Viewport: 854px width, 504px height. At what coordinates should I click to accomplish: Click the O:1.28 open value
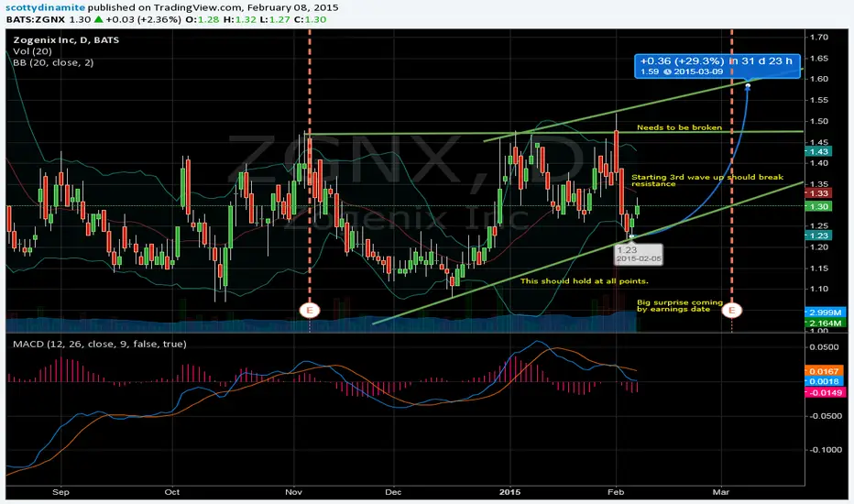pos(203,19)
